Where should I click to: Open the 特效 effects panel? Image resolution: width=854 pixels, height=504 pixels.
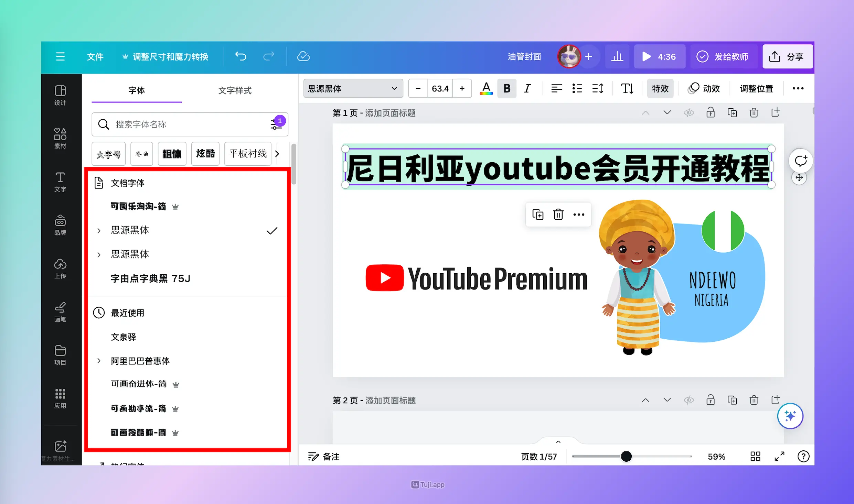(x=660, y=89)
